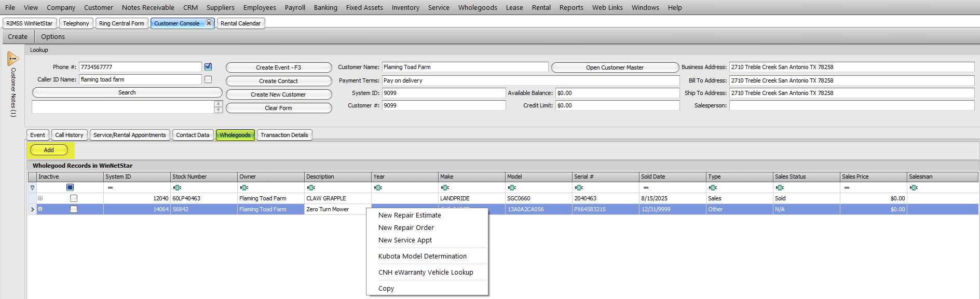Click Sales Status filter operator icon
This screenshot has height=299, width=980.
[x=780, y=187]
